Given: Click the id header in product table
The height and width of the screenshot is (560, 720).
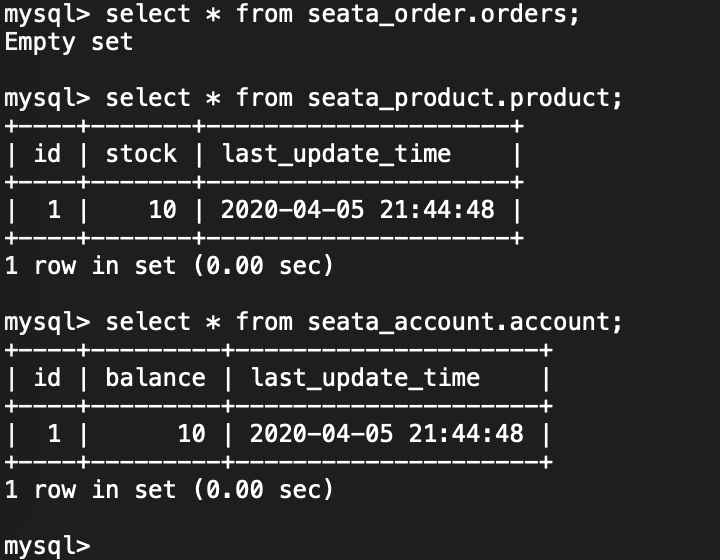Looking at the screenshot, I should (x=47, y=154).
